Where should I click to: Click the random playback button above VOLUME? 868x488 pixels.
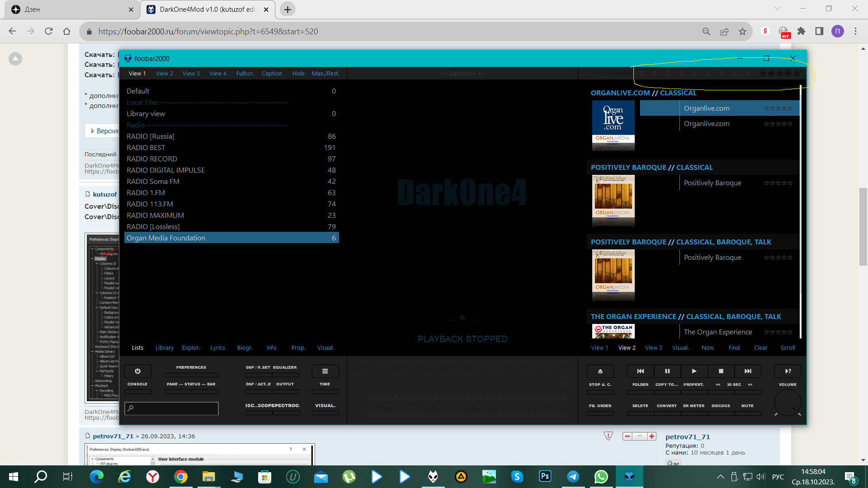pos(788,371)
